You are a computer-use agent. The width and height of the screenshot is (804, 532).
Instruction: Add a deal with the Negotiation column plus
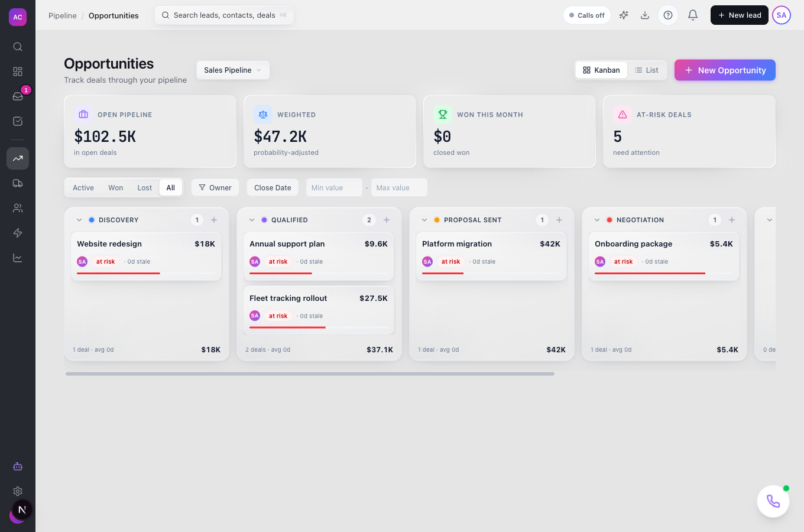pos(732,220)
